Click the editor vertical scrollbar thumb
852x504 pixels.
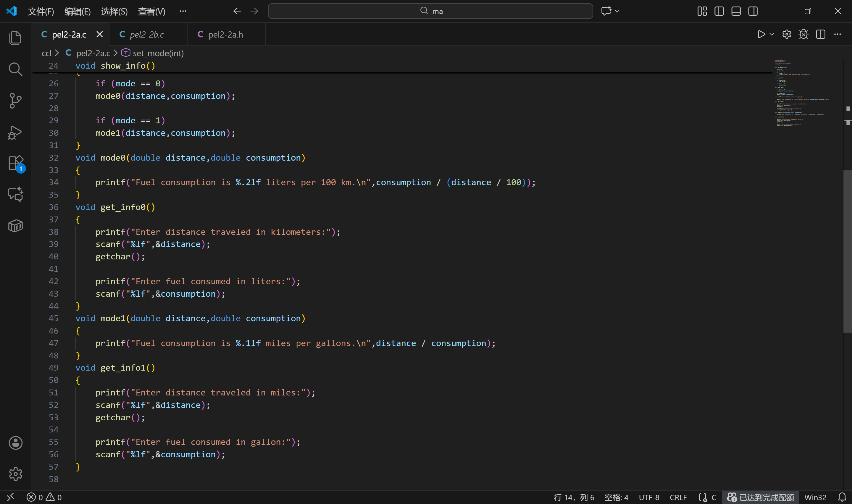point(847,251)
